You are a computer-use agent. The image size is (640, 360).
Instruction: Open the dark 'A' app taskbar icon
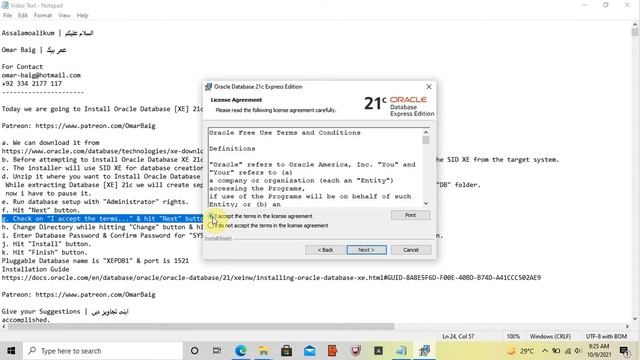pyautogui.click(x=378, y=351)
